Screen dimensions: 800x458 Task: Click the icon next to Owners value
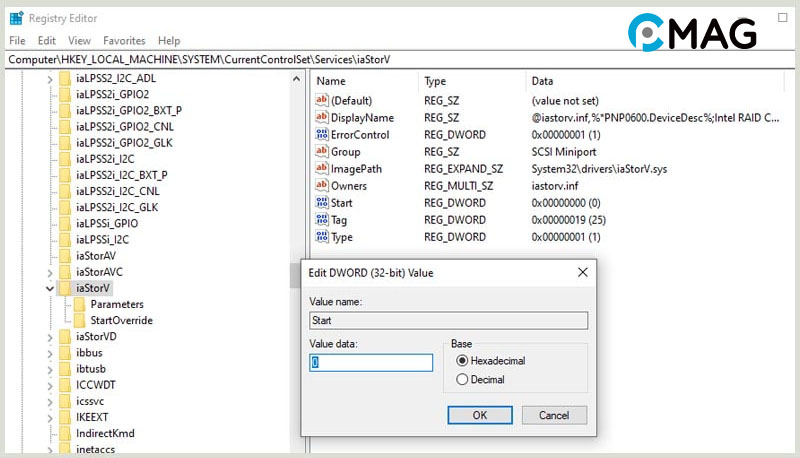tap(322, 185)
